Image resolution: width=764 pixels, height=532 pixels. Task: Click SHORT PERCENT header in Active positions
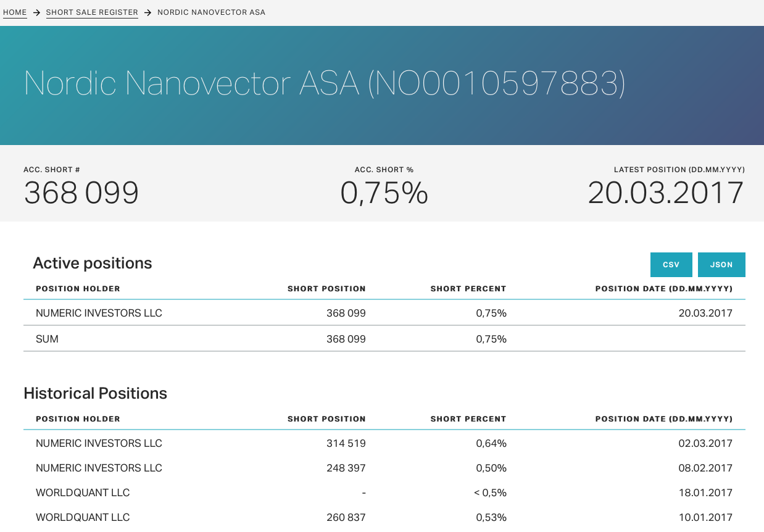468,289
